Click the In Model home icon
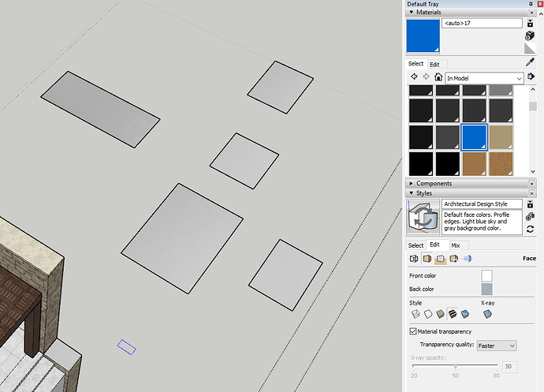The height and width of the screenshot is (392, 544). [x=438, y=77]
